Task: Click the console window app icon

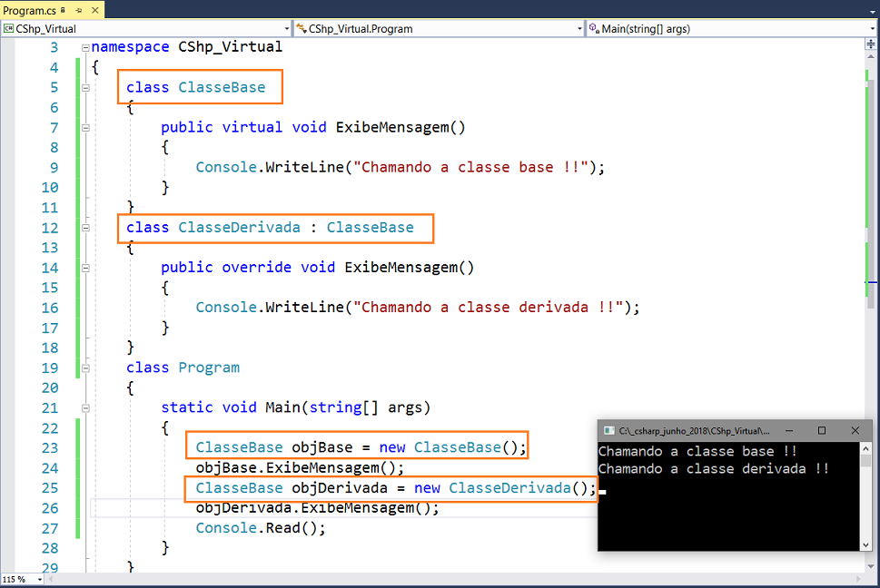Action: click(x=608, y=430)
